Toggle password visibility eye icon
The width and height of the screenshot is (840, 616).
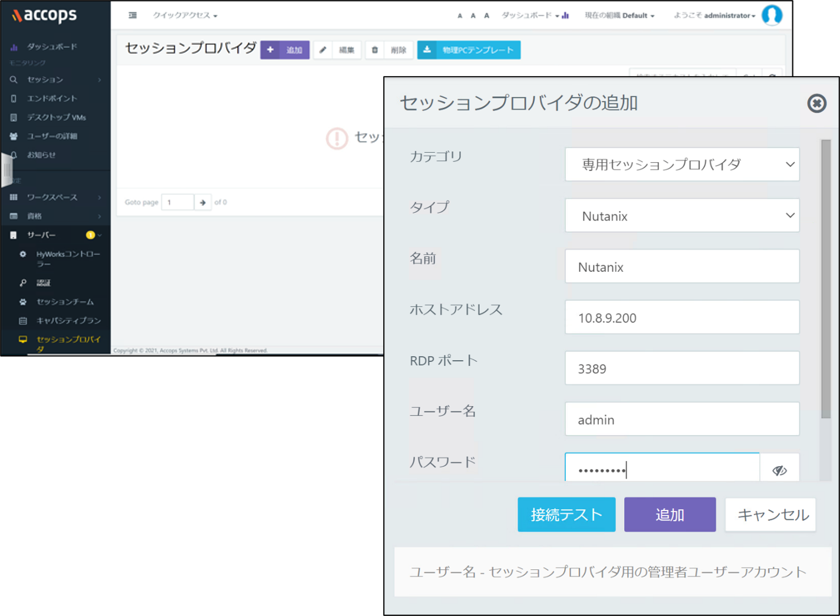(779, 470)
